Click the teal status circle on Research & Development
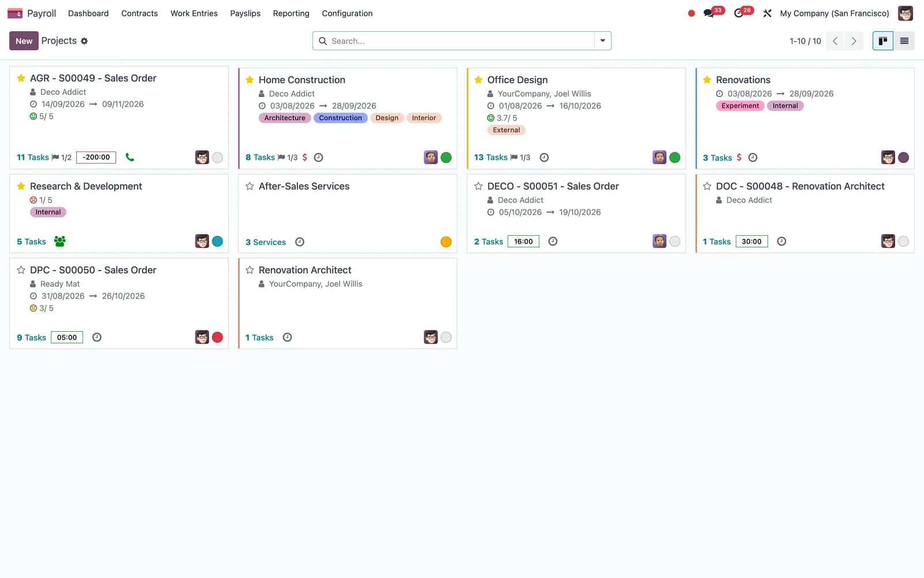Image resolution: width=924 pixels, height=578 pixels. [217, 241]
